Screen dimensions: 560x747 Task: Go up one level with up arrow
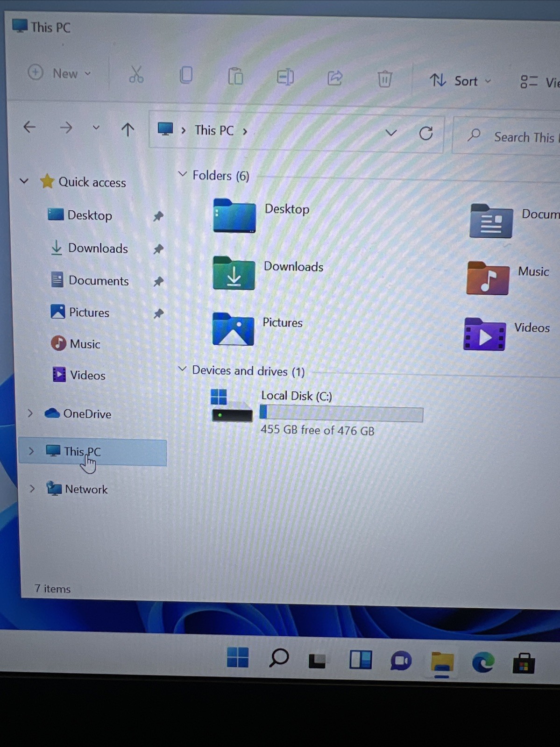128,129
